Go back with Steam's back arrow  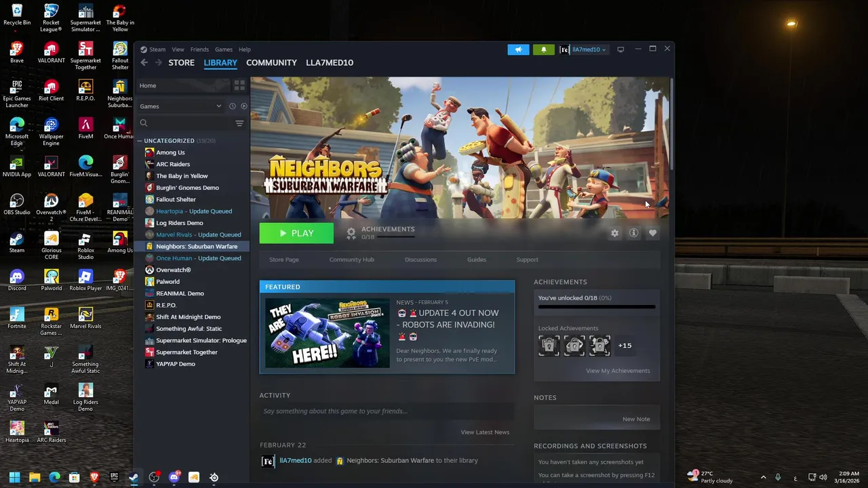coord(144,62)
